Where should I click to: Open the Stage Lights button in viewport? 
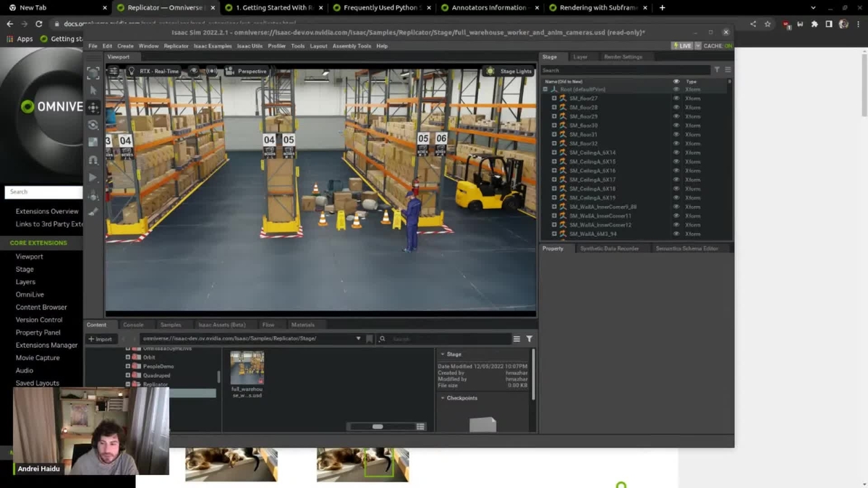(x=509, y=72)
